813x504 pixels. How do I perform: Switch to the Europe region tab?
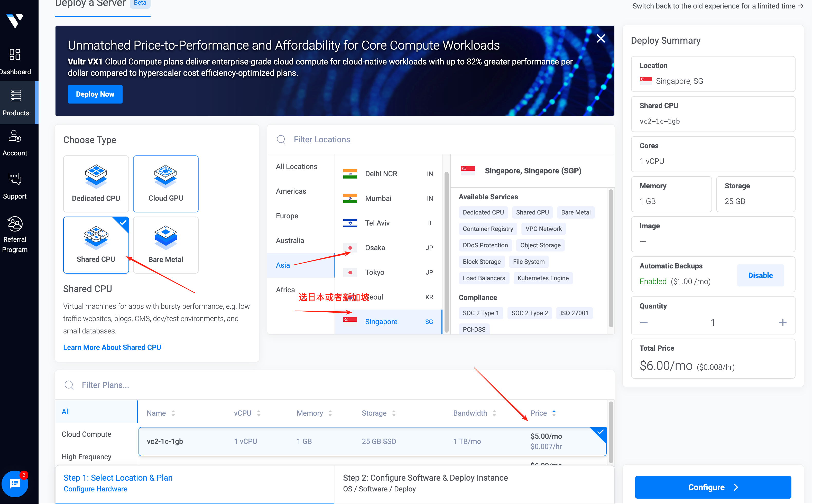287,216
